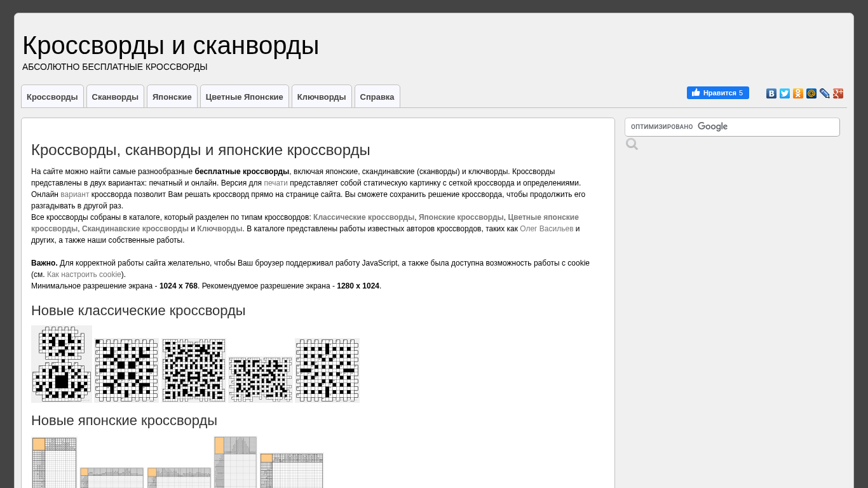Open the fifth new classic crossword thumbnail
868x488 pixels.
coord(327,370)
